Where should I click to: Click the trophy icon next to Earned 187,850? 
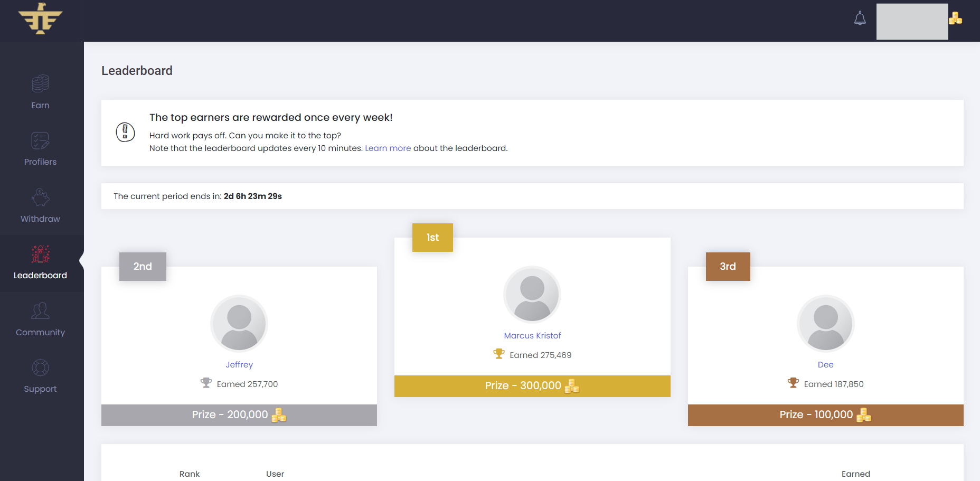(793, 383)
